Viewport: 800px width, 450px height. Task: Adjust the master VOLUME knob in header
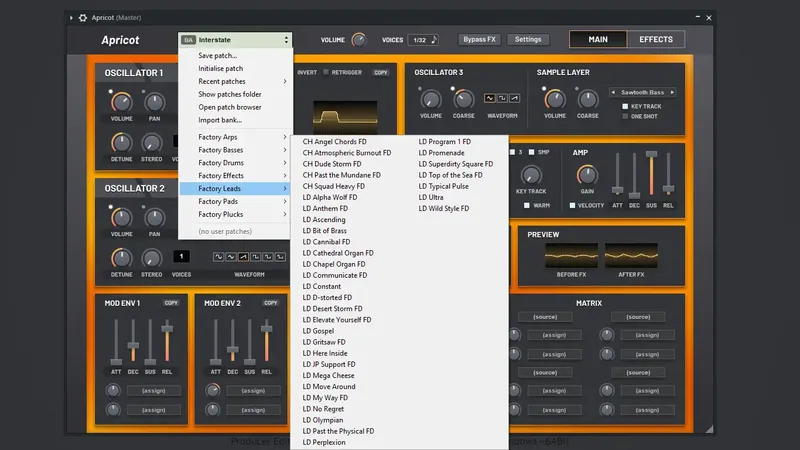(359, 40)
